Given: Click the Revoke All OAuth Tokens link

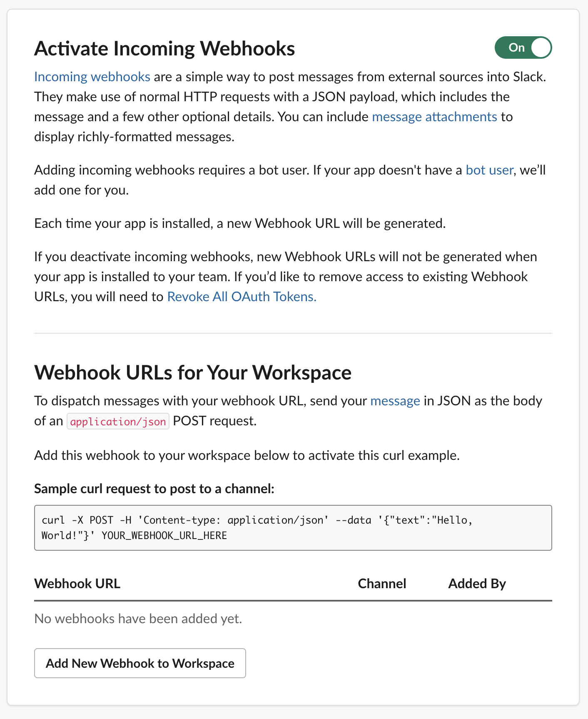Looking at the screenshot, I should coord(242,297).
